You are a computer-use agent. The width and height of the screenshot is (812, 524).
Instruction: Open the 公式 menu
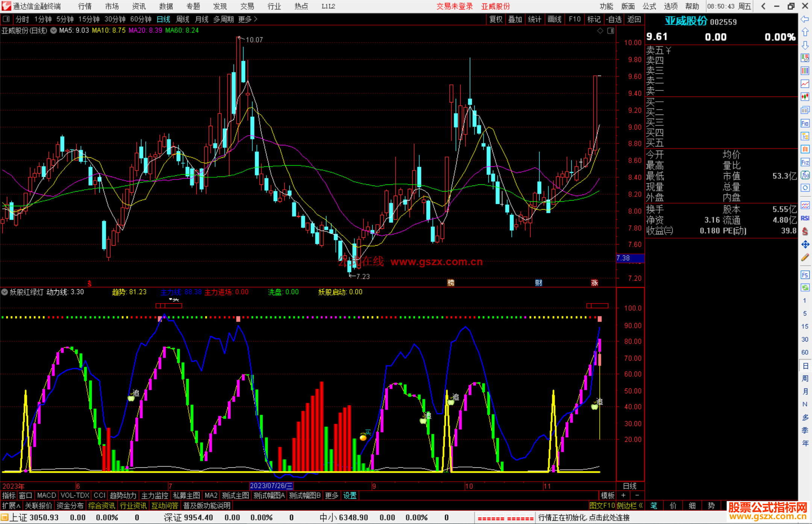(x=649, y=6)
